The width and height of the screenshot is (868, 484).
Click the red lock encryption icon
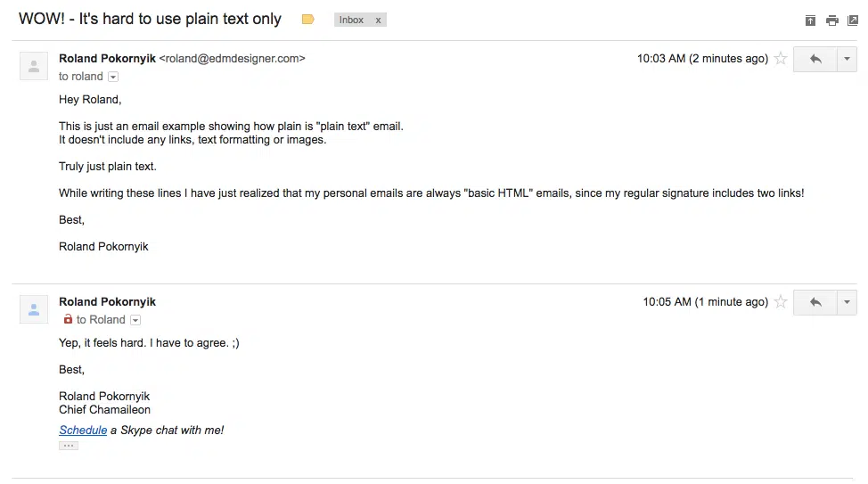click(x=68, y=319)
